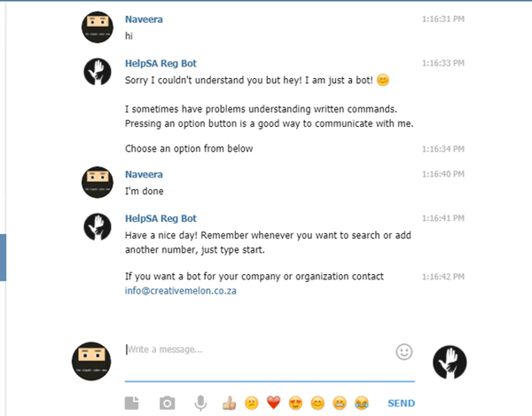Insert the red heart emoji
532x416 pixels.
[273, 404]
